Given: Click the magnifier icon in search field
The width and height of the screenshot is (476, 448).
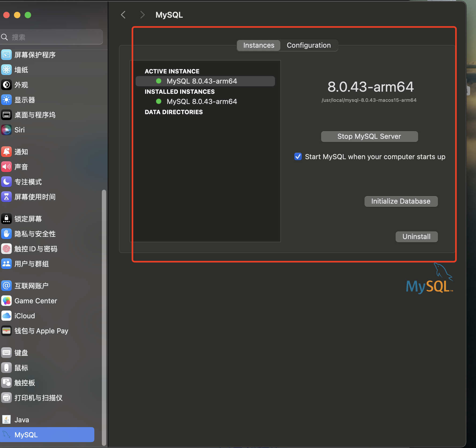Looking at the screenshot, I should pos(4,37).
